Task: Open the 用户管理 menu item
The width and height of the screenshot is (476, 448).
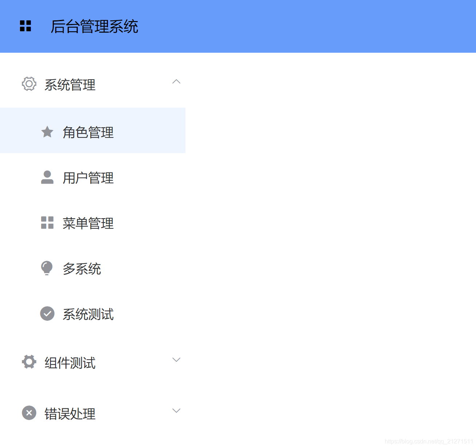Action: (88, 177)
